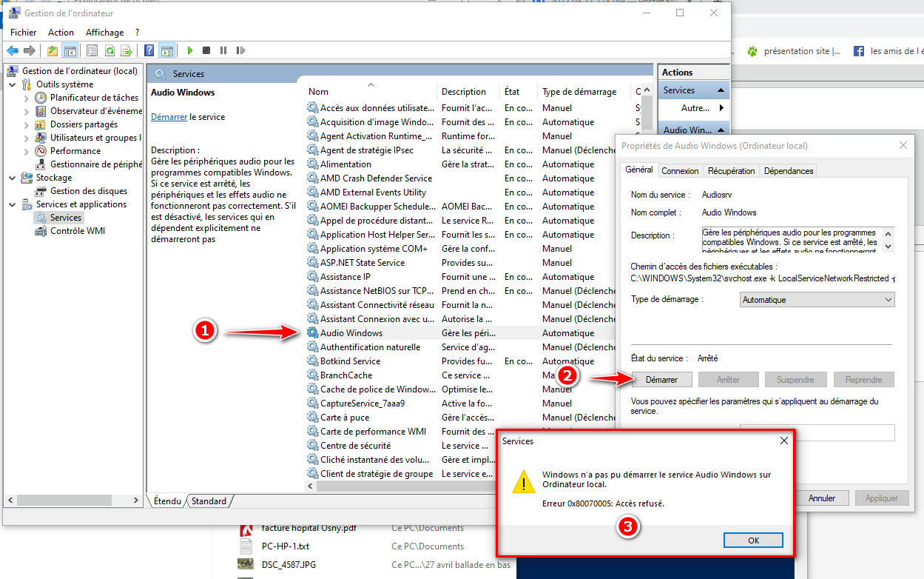Expand the Dossiers partagés node
Image resolution: width=924 pixels, height=579 pixels.
click(27, 124)
